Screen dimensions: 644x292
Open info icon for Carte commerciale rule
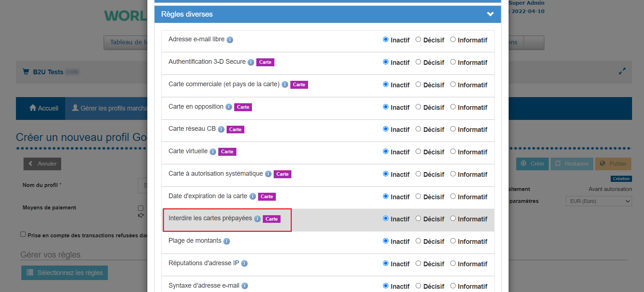point(285,85)
